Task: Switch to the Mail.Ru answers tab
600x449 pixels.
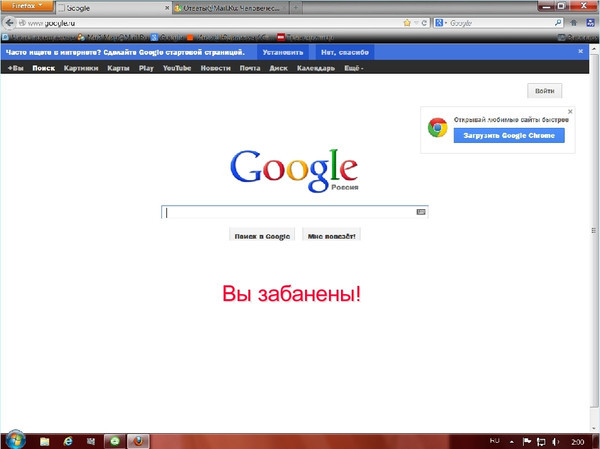Action: [230, 8]
